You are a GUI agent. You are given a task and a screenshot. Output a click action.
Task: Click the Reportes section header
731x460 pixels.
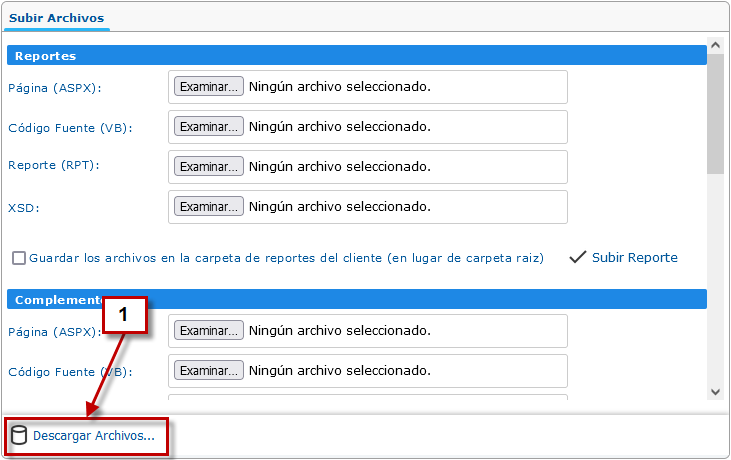[x=357, y=56]
